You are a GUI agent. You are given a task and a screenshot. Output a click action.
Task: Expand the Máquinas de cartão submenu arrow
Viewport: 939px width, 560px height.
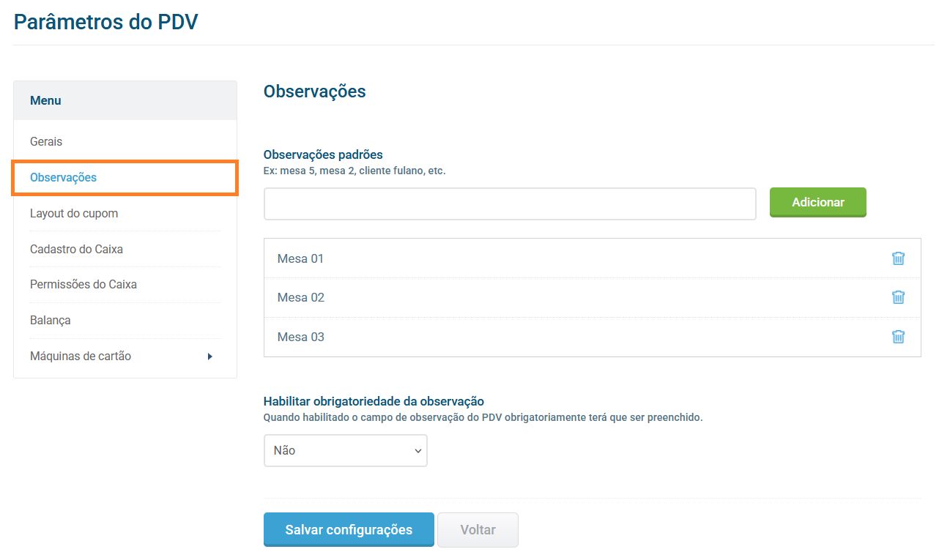coord(209,356)
